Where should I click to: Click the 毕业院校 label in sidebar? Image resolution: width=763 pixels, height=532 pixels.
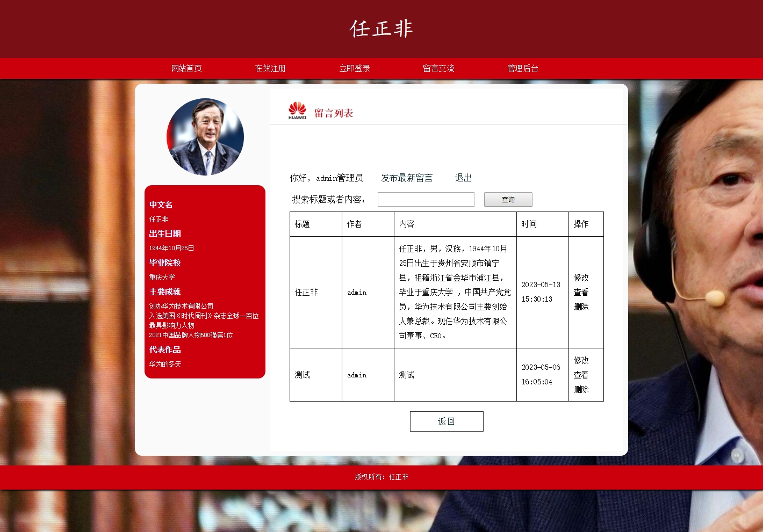coord(165,263)
